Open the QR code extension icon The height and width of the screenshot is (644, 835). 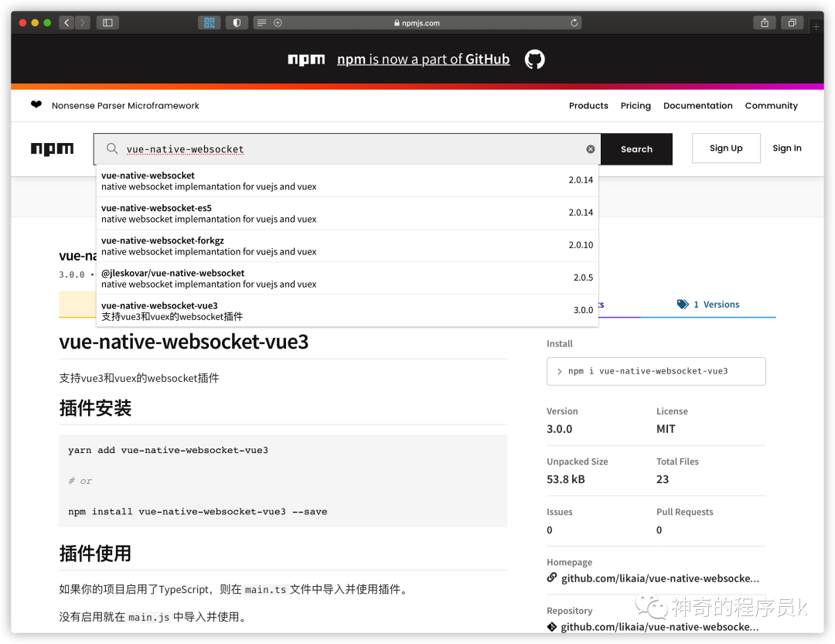210,22
